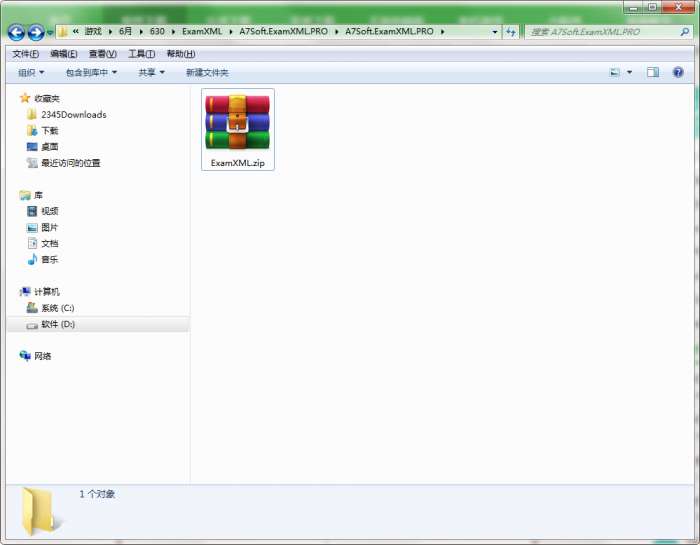700x545 pixels.
Task: Open the address bar history dropdown
Action: click(495, 32)
